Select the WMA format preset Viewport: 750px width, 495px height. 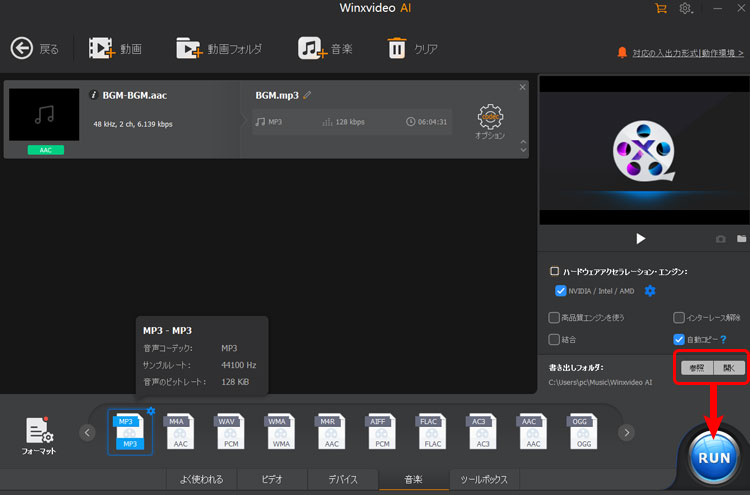[281, 432]
